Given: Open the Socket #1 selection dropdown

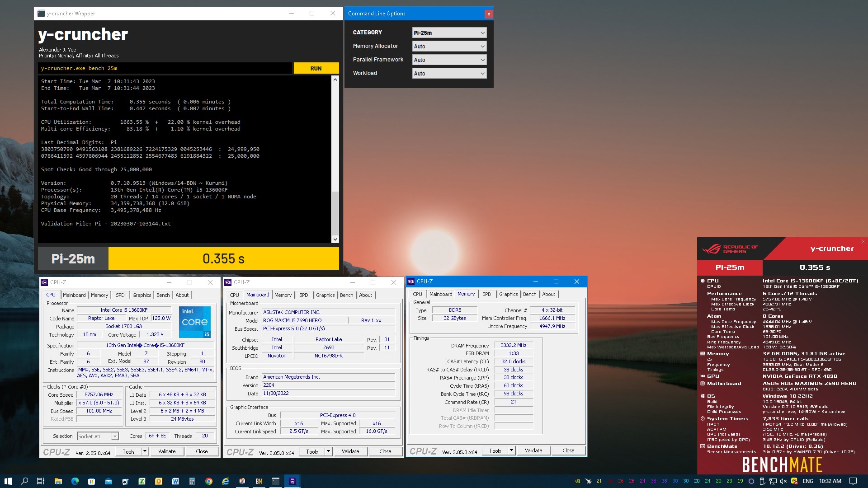Looking at the screenshot, I should coord(98,436).
